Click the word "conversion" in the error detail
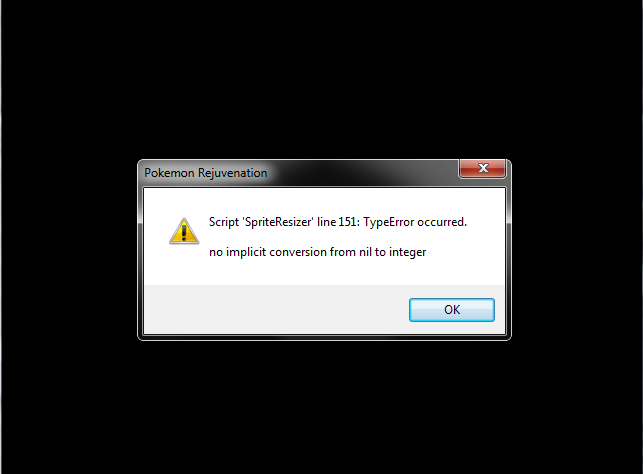The image size is (643, 474). coord(298,252)
